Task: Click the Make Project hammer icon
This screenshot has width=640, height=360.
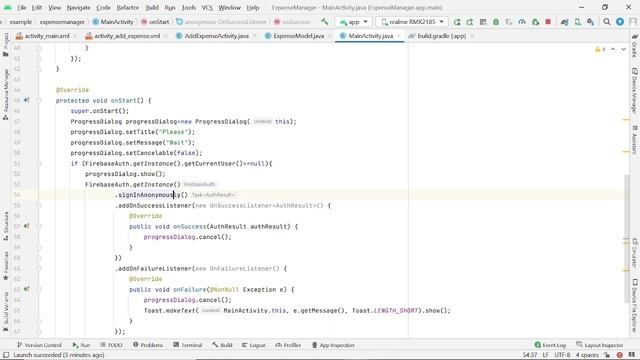Action: (x=324, y=22)
